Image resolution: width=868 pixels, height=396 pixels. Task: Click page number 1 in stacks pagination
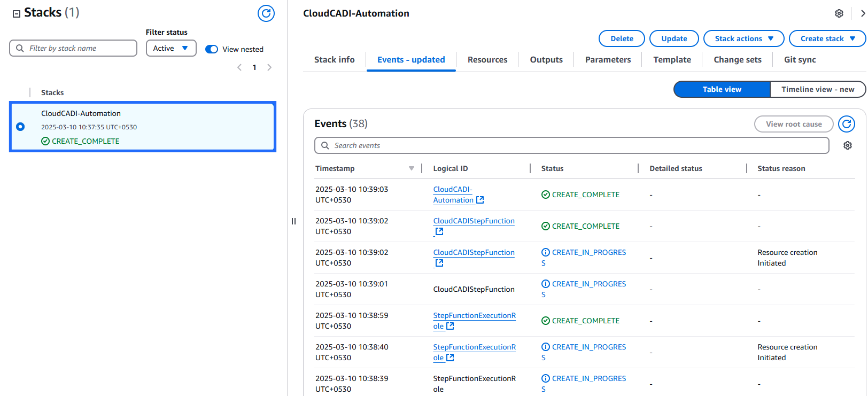pyautogui.click(x=254, y=67)
